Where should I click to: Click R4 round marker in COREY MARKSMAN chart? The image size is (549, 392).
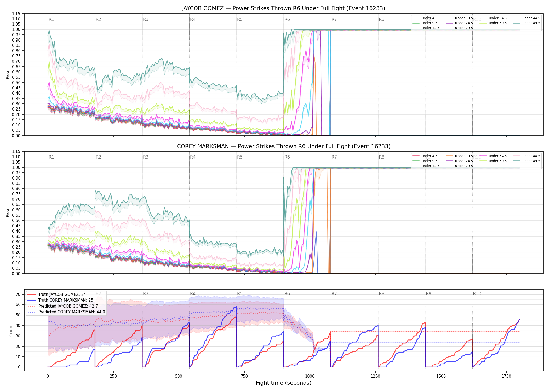tap(193, 157)
